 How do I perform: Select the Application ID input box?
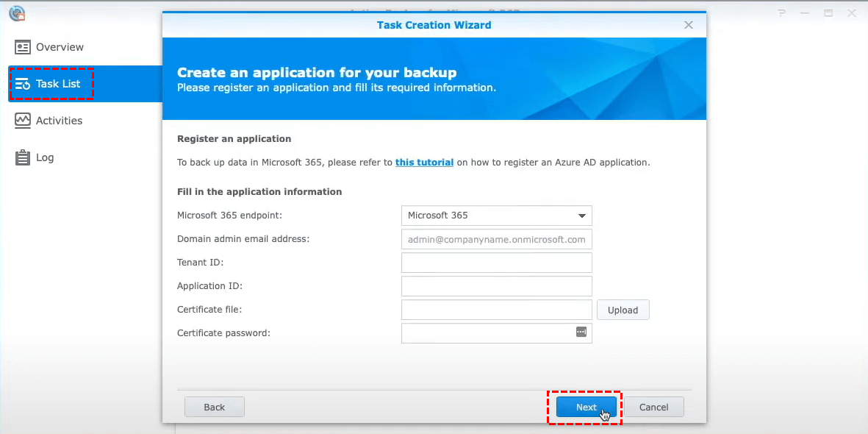click(497, 286)
